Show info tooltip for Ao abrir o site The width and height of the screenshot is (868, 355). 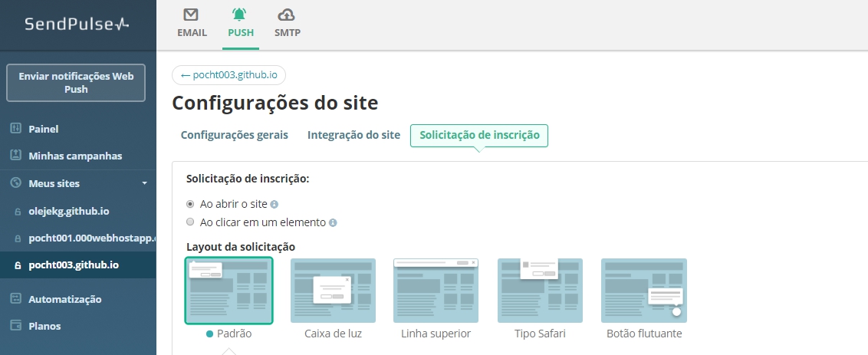(x=275, y=205)
